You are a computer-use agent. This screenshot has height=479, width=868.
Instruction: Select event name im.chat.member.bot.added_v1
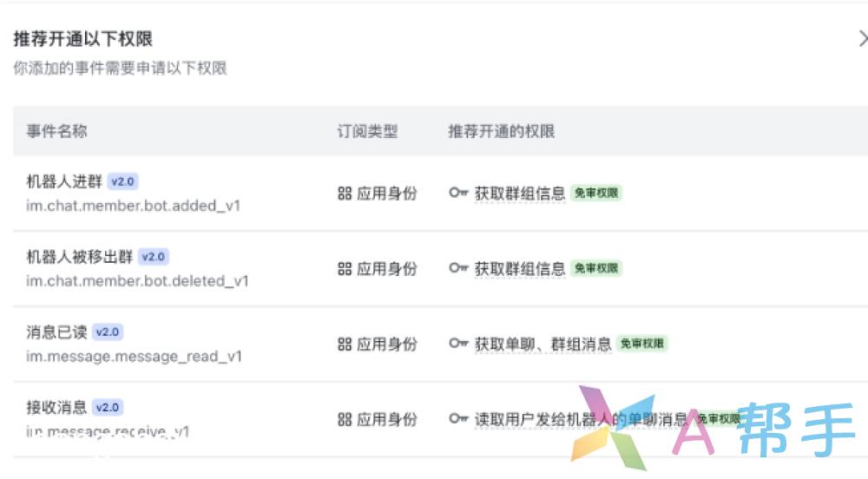(133, 206)
